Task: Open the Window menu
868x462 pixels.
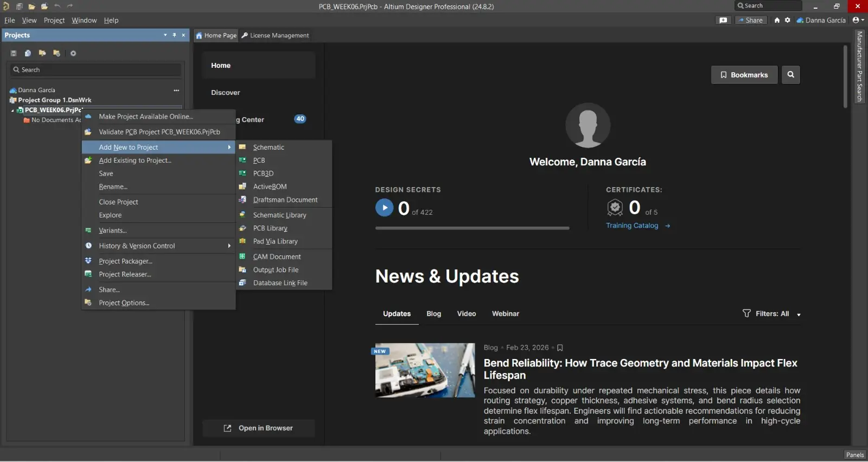Action: [x=84, y=20]
